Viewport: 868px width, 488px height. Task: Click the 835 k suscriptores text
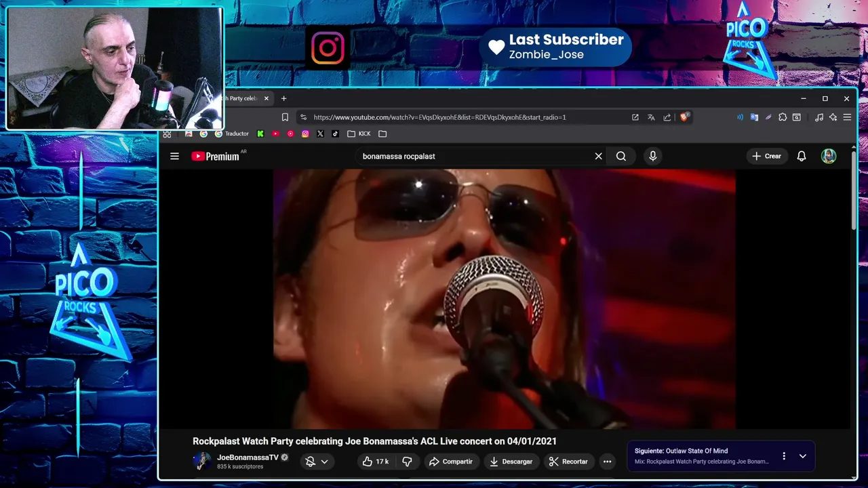tap(240, 467)
